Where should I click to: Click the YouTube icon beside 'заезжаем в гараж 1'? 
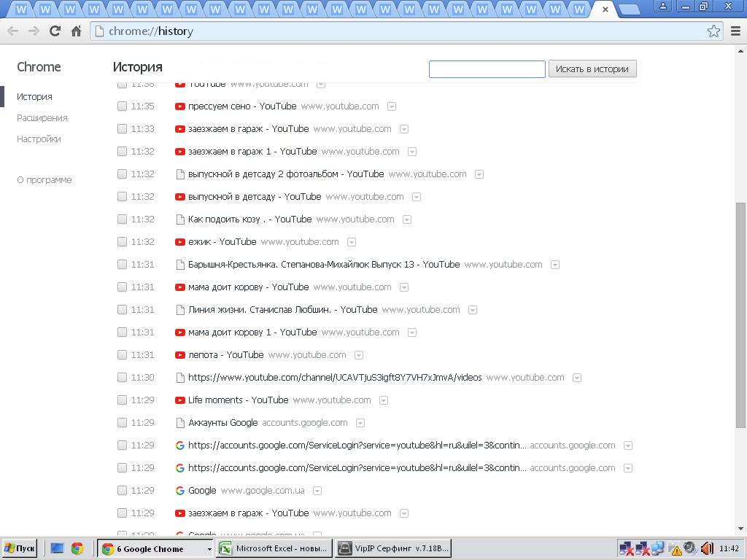coord(179,152)
